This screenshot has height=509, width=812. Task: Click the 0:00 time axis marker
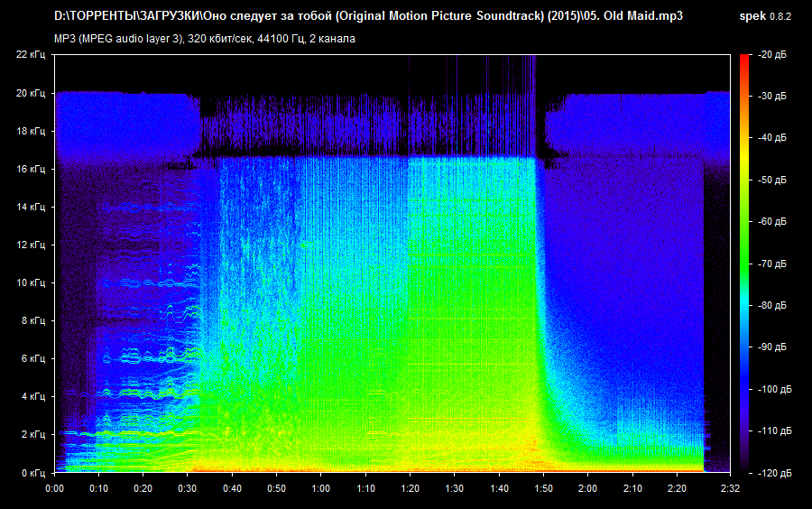tap(54, 488)
